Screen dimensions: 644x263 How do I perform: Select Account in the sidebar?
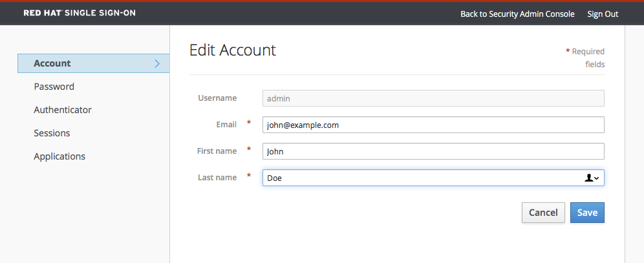tap(52, 63)
